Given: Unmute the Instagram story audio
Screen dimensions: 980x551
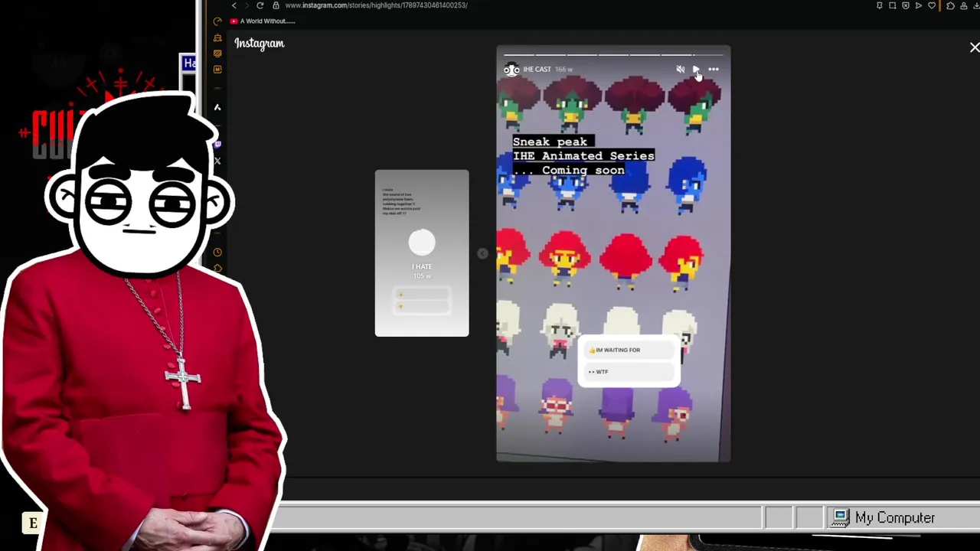Looking at the screenshot, I should 680,70.
